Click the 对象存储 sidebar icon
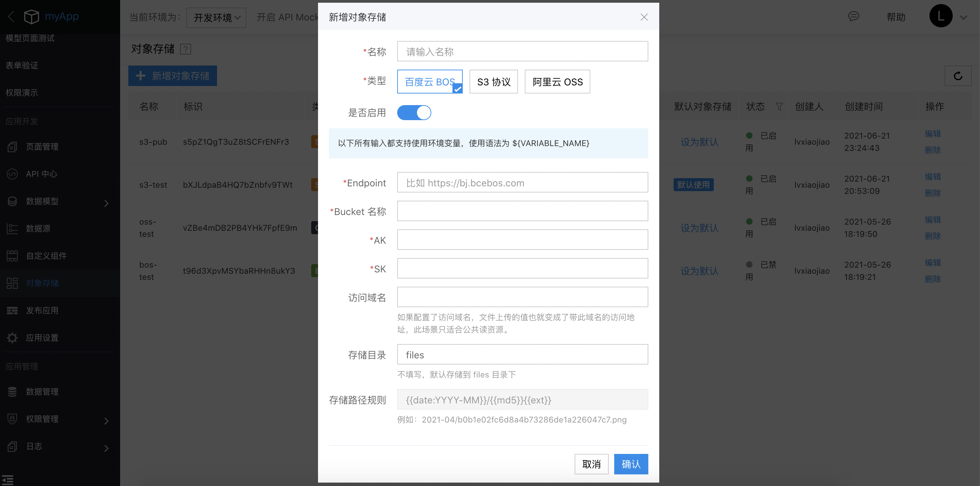Viewport: 980px width, 486px height. 12,283
